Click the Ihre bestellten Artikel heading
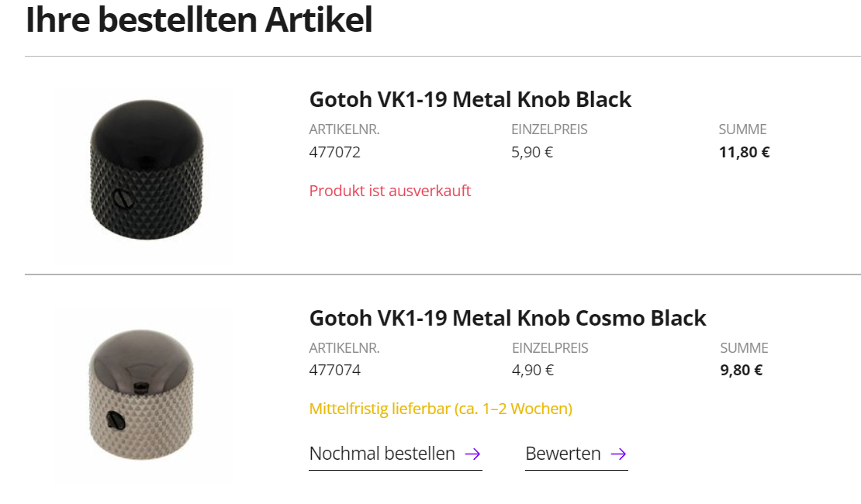The height and width of the screenshot is (504, 861). 199,19
